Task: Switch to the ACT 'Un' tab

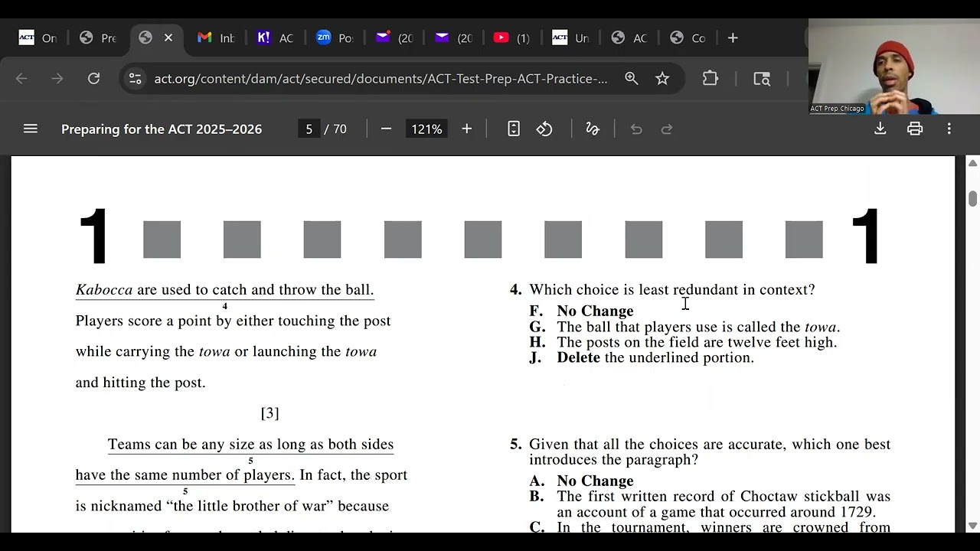Action: [x=572, y=37]
